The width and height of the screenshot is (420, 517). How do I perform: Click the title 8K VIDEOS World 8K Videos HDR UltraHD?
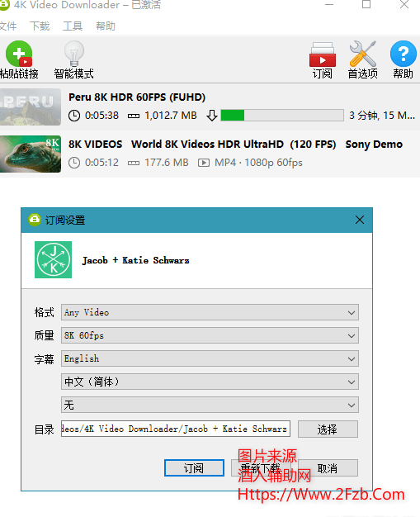(x=235, y=145)
